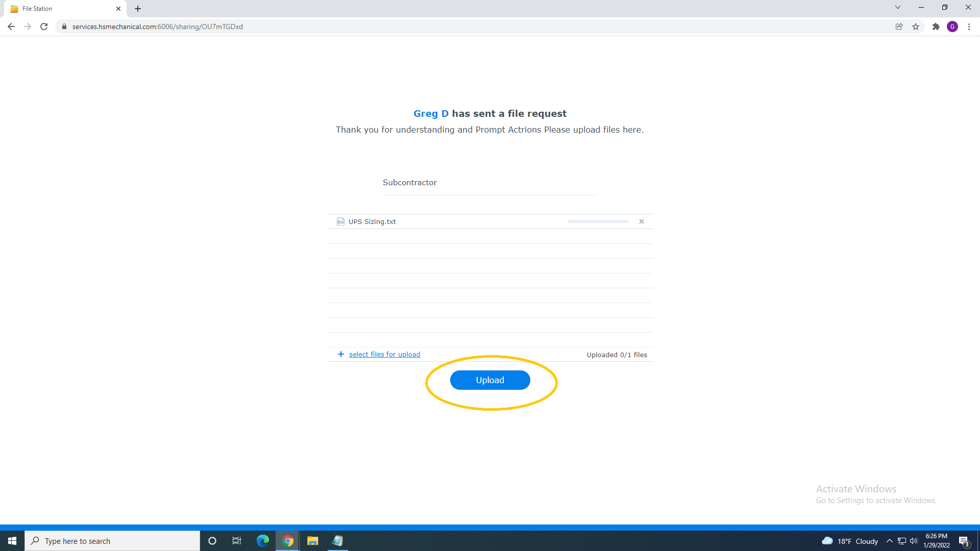Open a new browser tab
This screenshot has width=980, height=551.
pyautogui.click(x=138, y=9)
